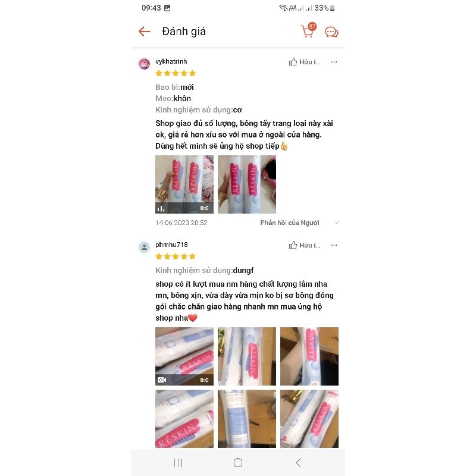Play vykhatrinh's review video thumbnail
This screenshot has width=476, height=476.
coord(184,184)
